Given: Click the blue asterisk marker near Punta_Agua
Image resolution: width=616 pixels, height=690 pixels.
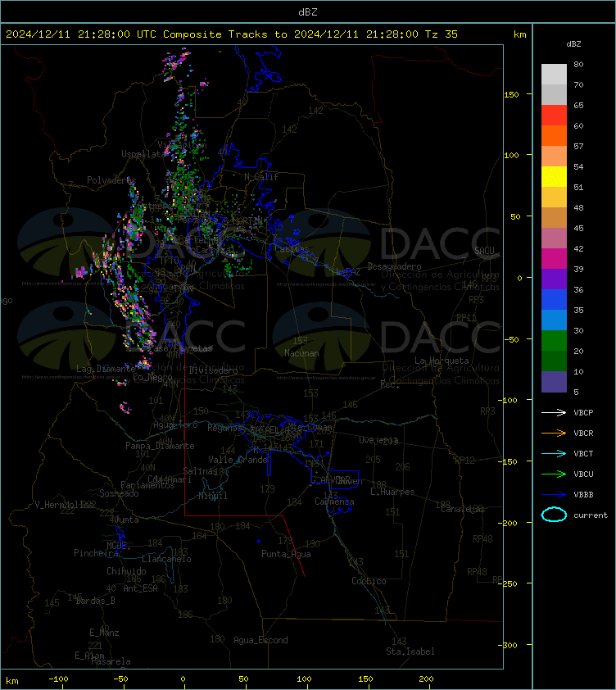Looking at the screenshot, I should (258, 542).
